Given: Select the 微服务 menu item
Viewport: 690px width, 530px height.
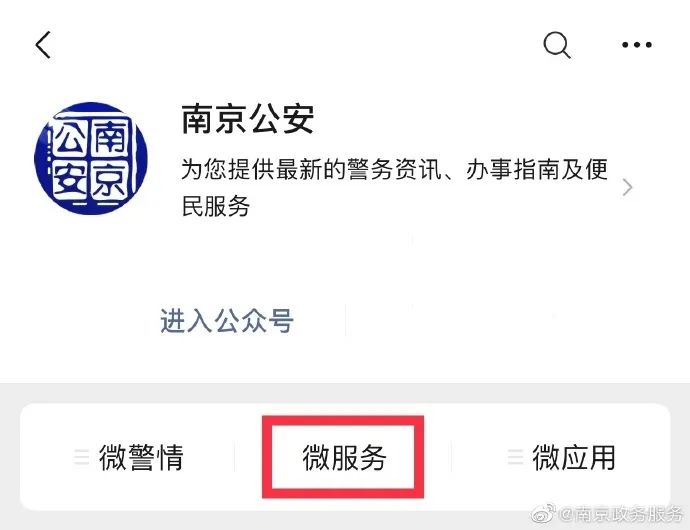Looking at the screenshot, I should coord(344,458).
